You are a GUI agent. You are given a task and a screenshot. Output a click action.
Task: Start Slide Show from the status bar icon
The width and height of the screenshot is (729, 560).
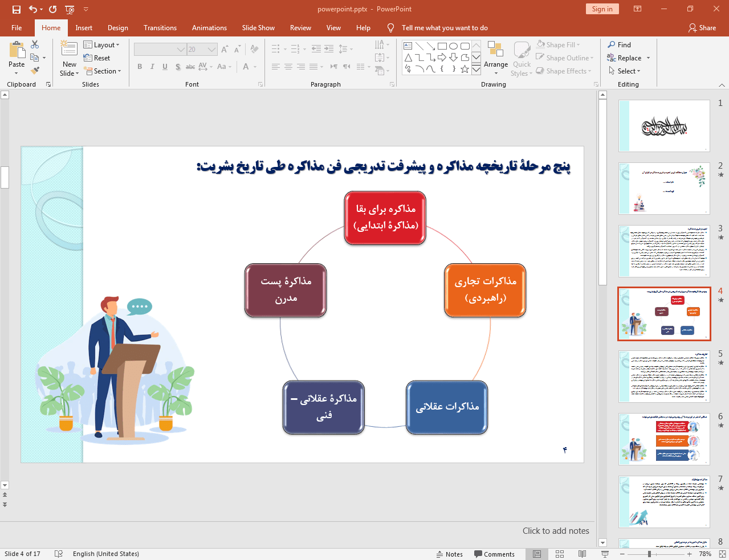[604, 553]
